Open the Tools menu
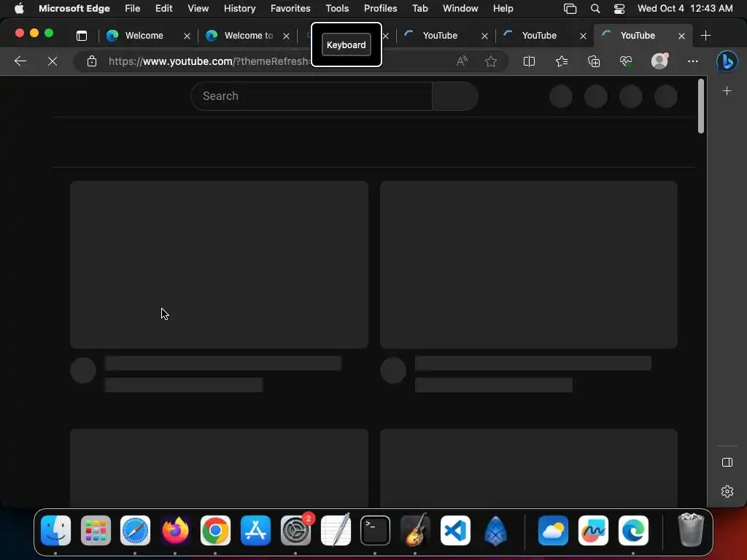Viewport: 747px width, 560px height. (337, 8)
